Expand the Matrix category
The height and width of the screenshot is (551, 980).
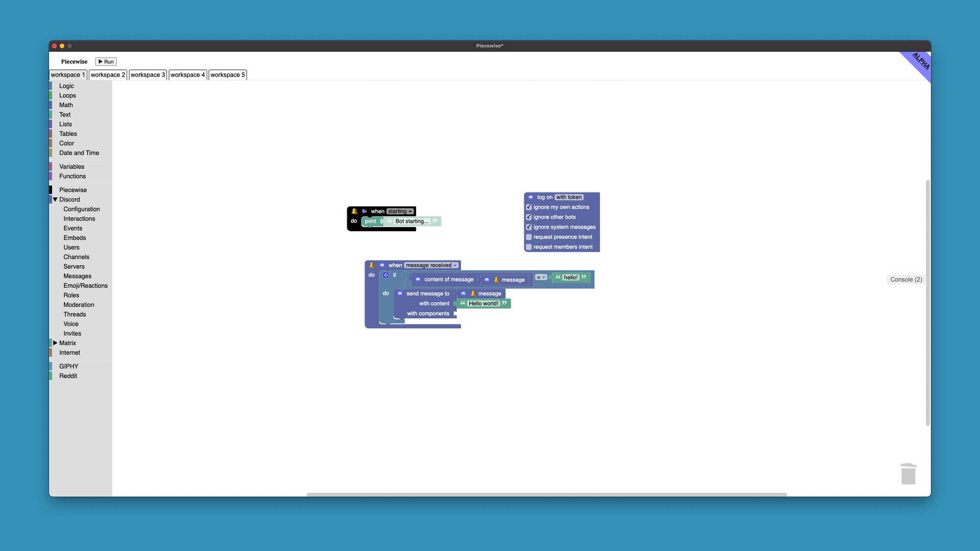point(55,343)
